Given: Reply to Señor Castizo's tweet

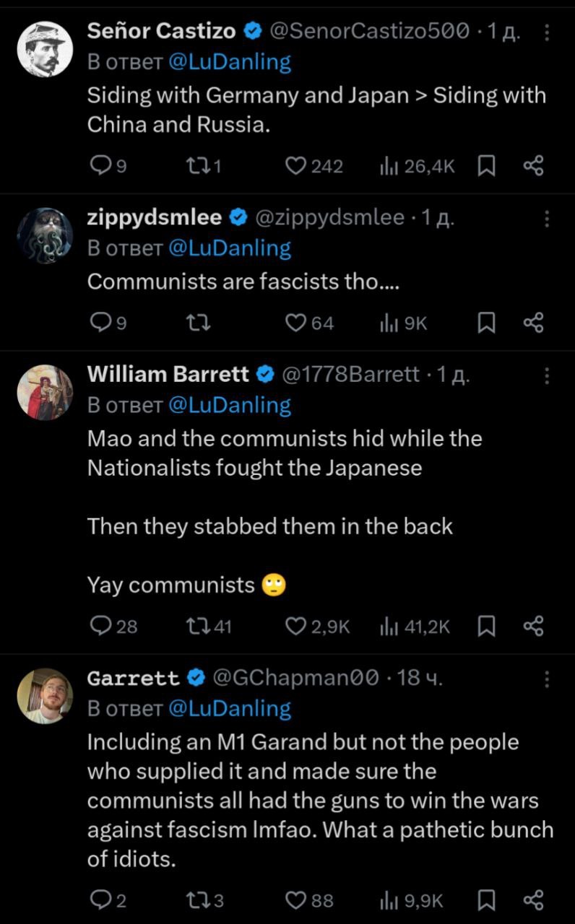Looking at the screenshot, I should pyautogui.click(x=98, y=167).
